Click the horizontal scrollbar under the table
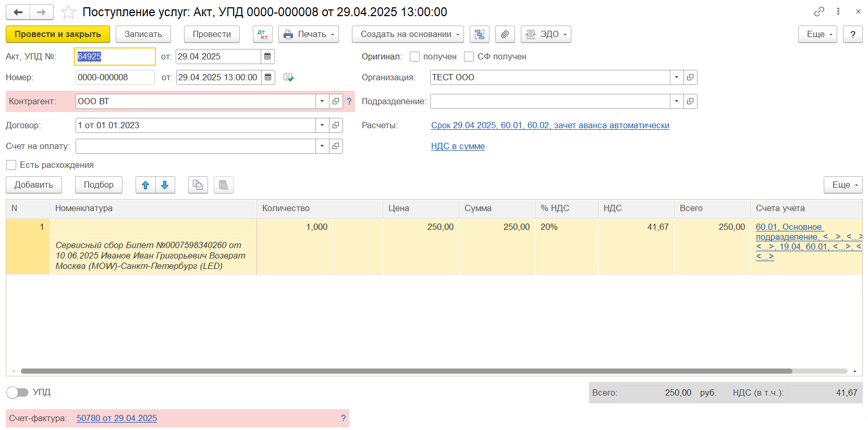Viewport: 868px width, 430px height. point(407,371)
